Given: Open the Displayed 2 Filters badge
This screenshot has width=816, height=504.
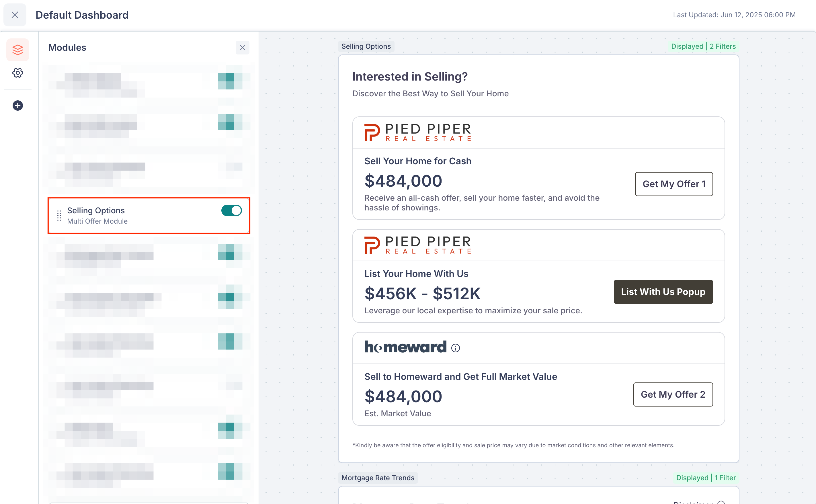Looking at the screenshot, I should (703, 46).
